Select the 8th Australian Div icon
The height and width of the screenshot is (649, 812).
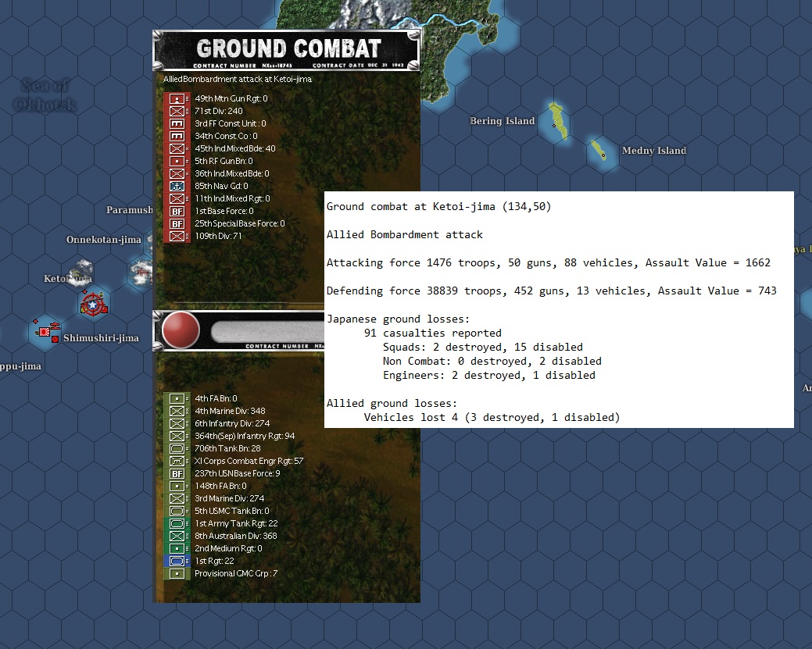coord(177,536)
